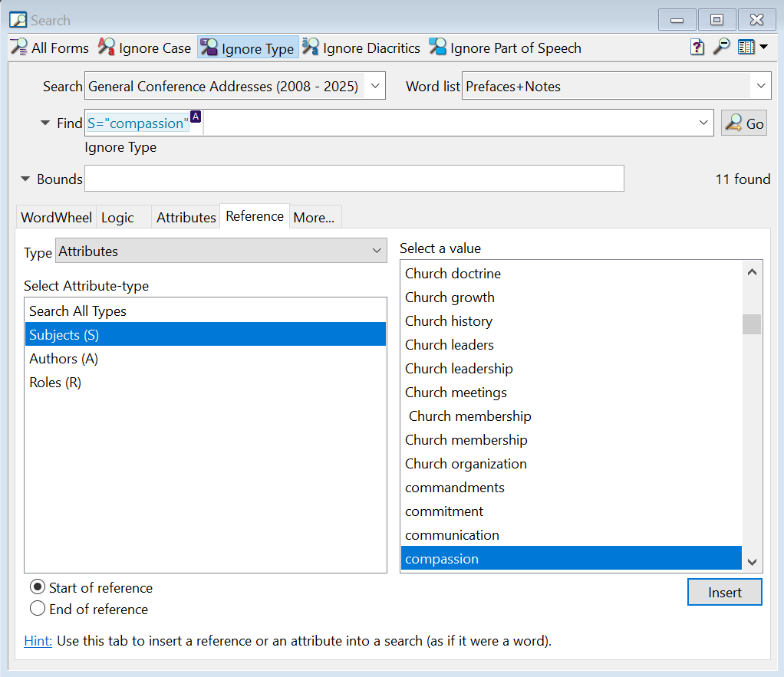Image resolution: width=784 pixels, height=677 pixels.
Task: Open the help icon with question mark
Action: (697, 48)
